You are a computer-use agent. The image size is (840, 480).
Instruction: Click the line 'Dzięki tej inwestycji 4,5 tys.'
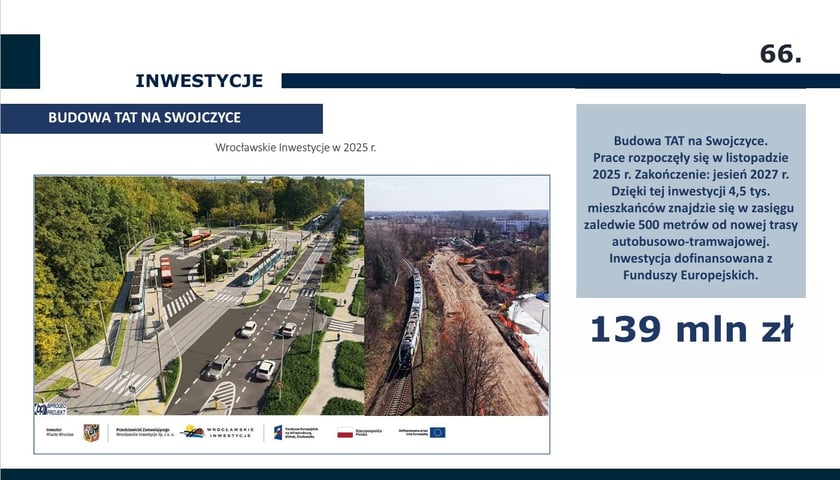point(691,191)
